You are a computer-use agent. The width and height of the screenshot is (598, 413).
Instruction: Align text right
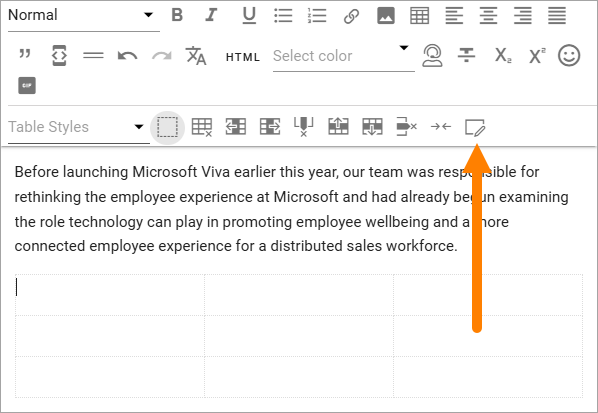522,16
